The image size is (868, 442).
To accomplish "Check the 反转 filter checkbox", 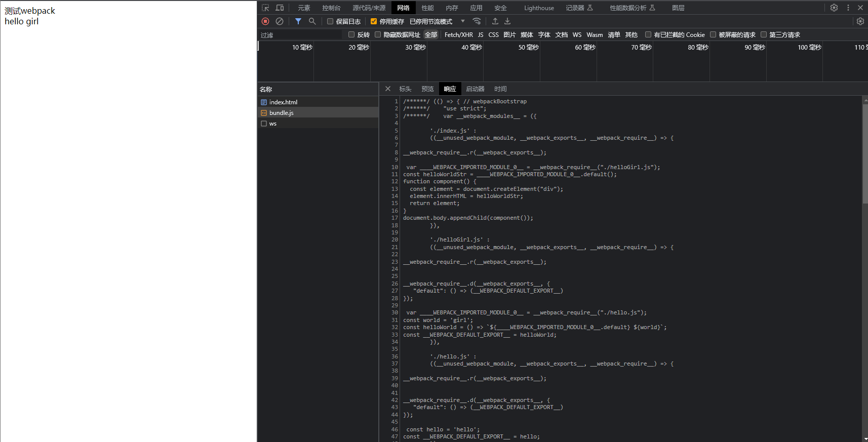I will (x=351, y=35).
